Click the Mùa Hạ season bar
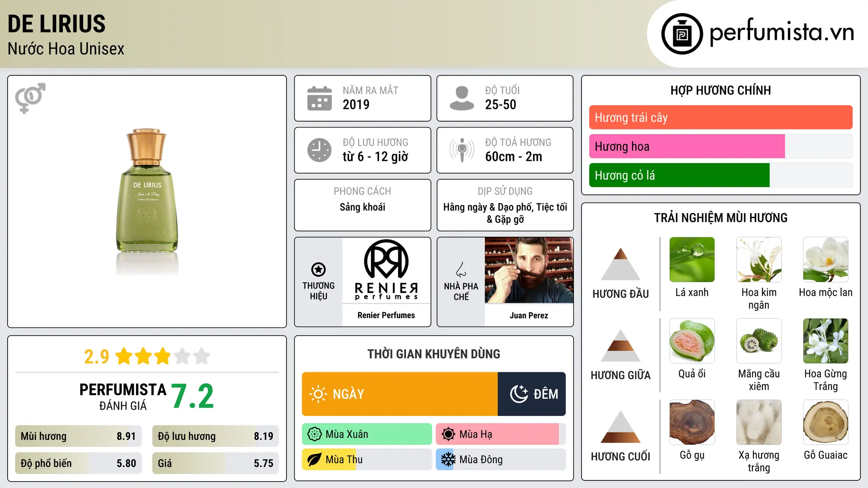 (x=501, y=434)
